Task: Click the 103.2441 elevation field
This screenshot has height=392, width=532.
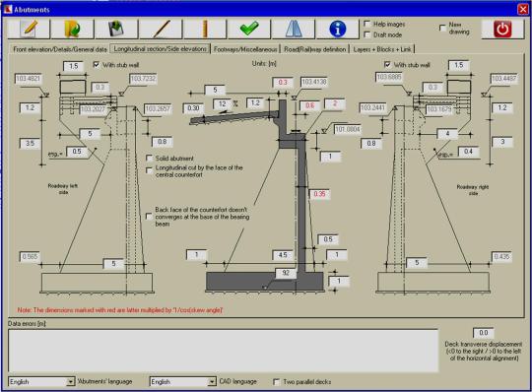Action: [x=372, y=107]
